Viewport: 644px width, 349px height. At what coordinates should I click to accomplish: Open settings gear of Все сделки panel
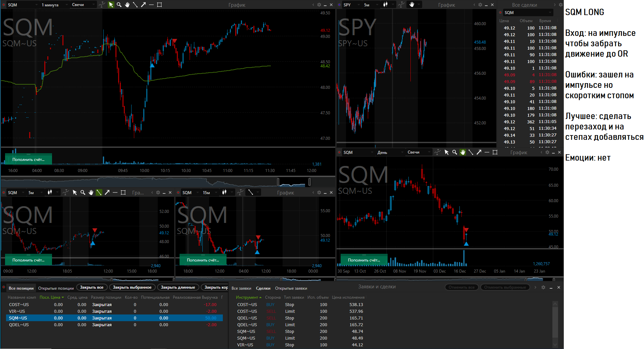point(561,5)
